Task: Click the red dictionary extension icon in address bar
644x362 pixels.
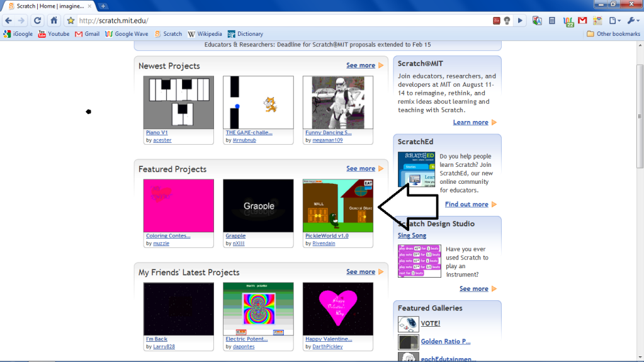Action: (x=497, y=21)
